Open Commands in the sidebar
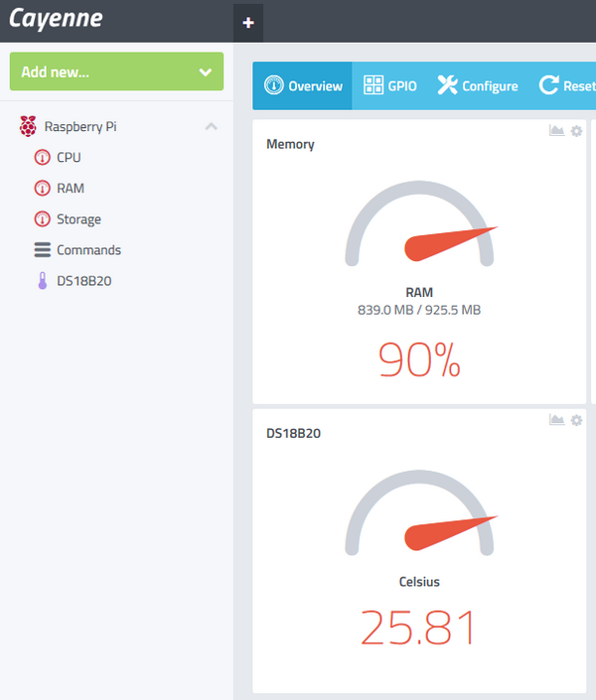 [x=88, y=250]
